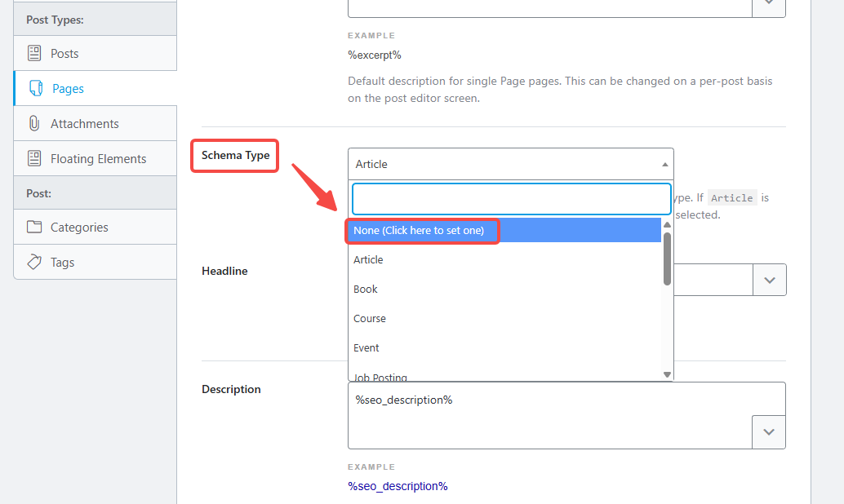Click the scrollbar down arrow in schema list

click(x=667, y=374)
